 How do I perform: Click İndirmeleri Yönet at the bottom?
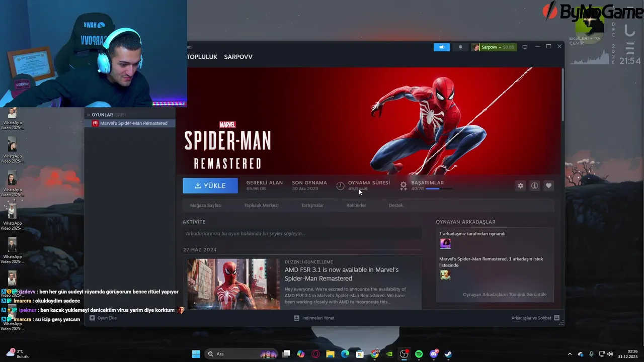(x=314, y=318)
